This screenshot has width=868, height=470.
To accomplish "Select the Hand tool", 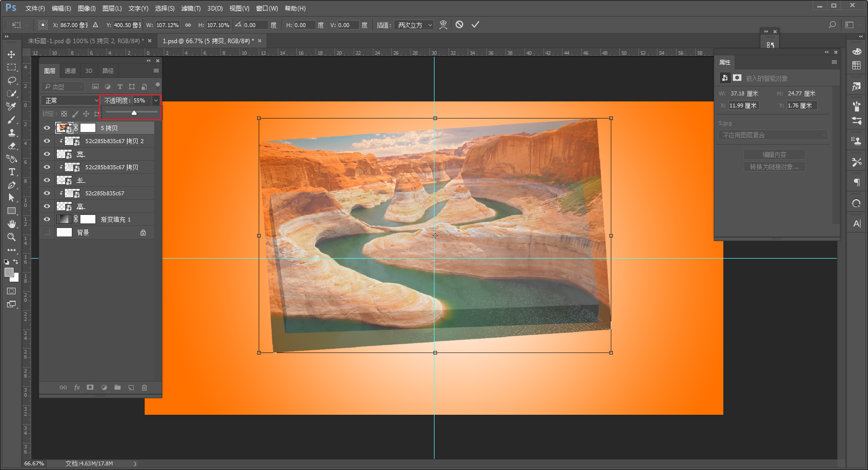I will pyautogui.click(x=11, y=224).
